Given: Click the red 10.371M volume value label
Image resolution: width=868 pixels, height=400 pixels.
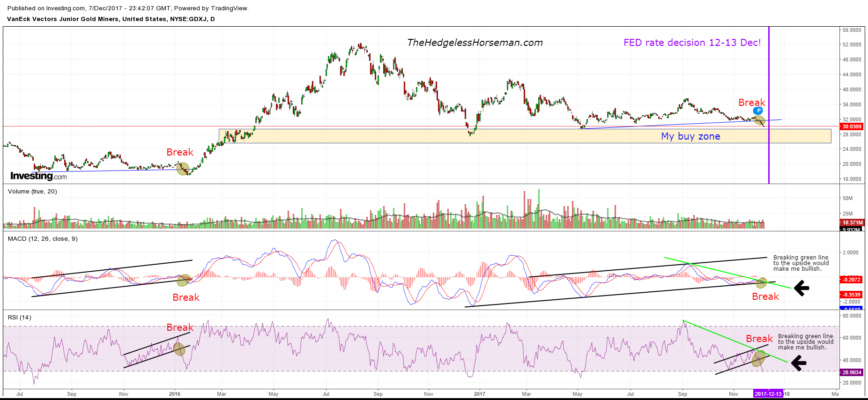Looking at the screenshot, I should click(x=852, y=222).
